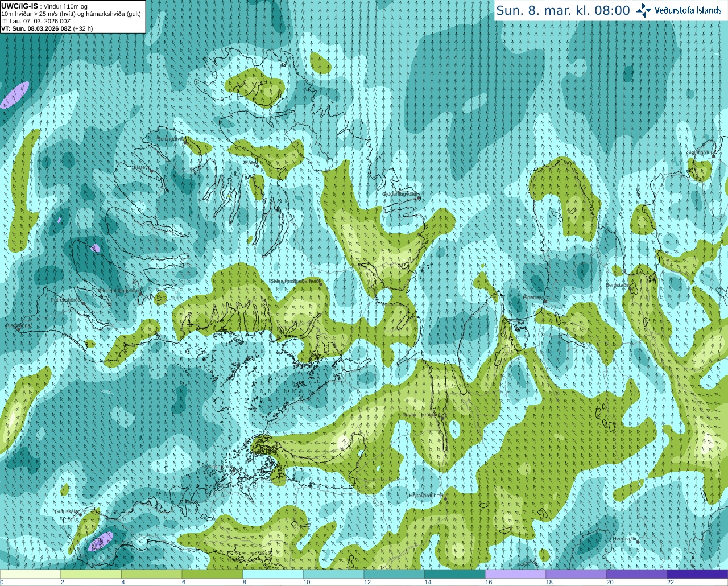Select the 20–22 m/s violet legend swatch
Viewport: 728px width, 586px height.
click(637, 574)
